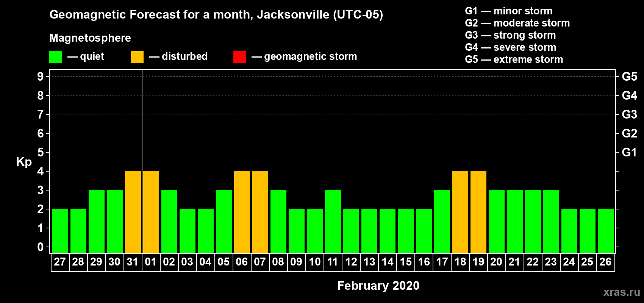644x303 pixels.
Task: Click the date label 16
Action: (x=424, y=262)
